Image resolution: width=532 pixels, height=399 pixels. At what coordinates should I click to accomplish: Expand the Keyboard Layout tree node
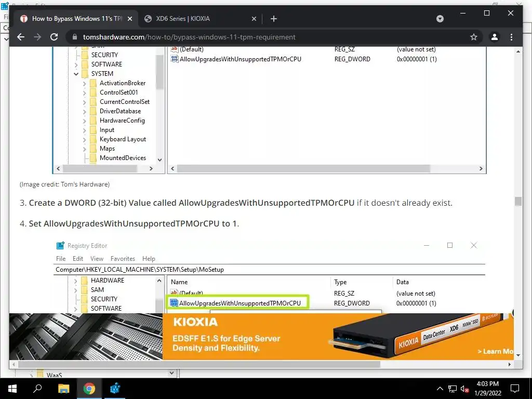[85, 139]
